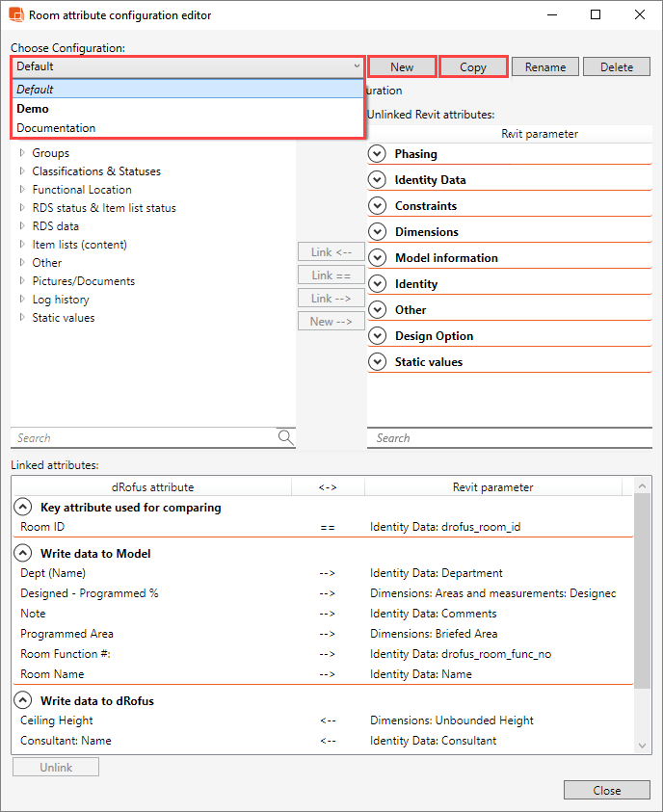Click the search magnifier icon in dRofus panel

(x=285, y=437)
